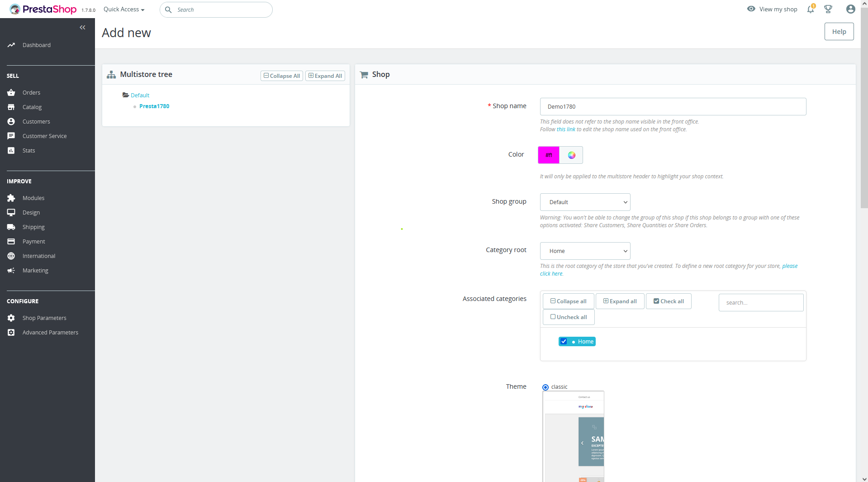Select the classic theme radio button
868x482 pixels.
pyautogui.click(x=545, y=387)
